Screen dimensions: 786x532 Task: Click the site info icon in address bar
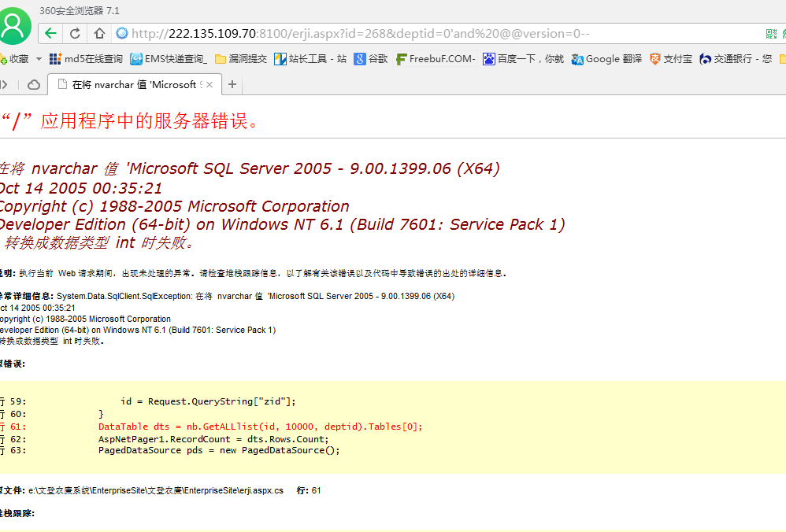[x=121, y=34]
